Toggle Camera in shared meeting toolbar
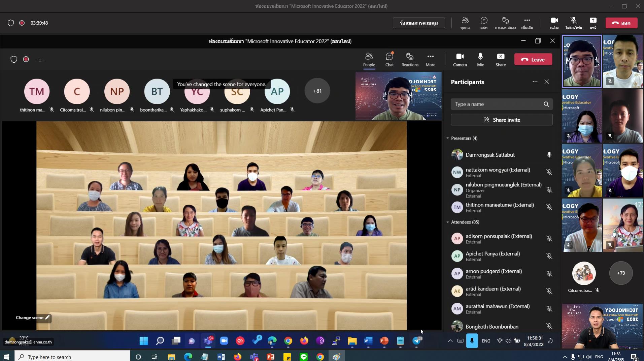The width and height of the screenshot is (644, 361). click(x=460, y=60)
